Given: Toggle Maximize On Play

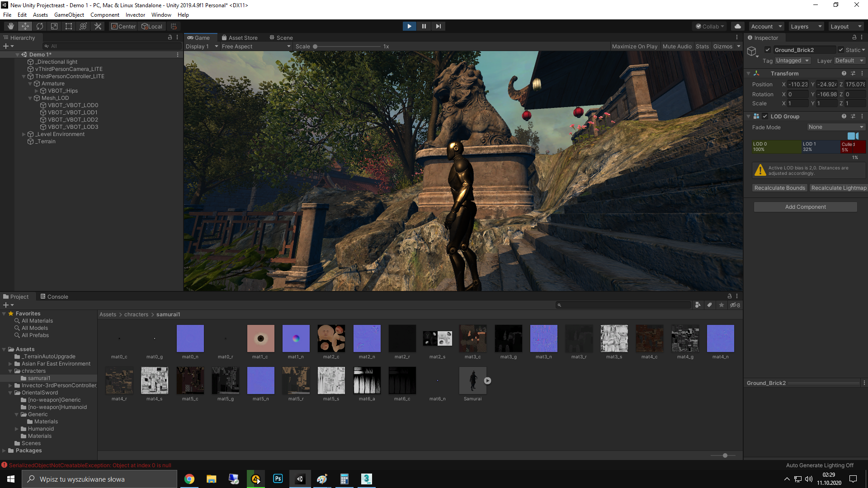Looking at the screenshot, I should tap(635, 46).
